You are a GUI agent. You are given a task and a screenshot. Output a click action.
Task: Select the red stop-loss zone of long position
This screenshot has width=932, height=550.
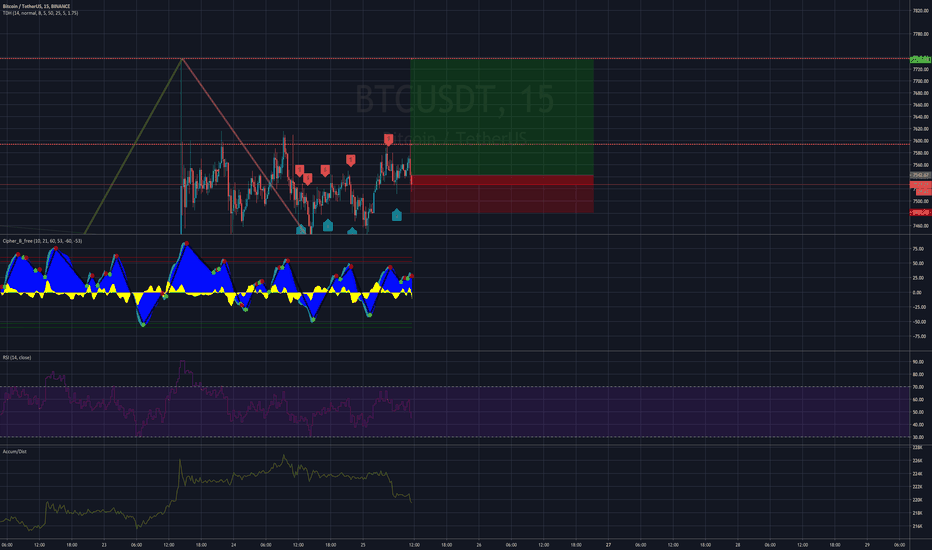coord(502,194)
